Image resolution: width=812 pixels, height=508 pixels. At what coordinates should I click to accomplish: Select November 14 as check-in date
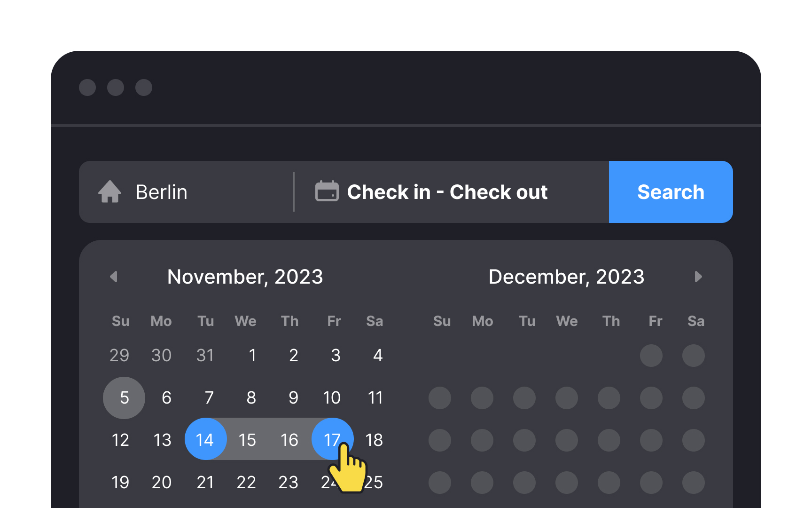coord(205,439)
